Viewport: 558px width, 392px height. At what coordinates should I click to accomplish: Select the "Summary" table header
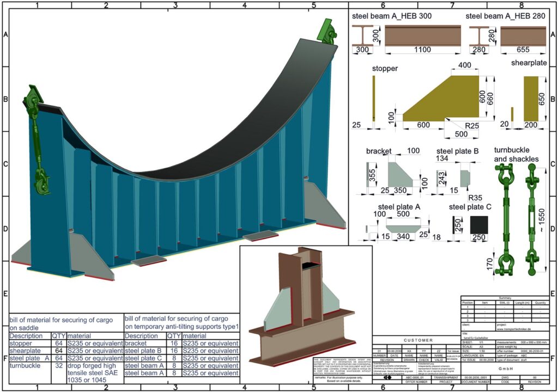(x=505, y=298)
